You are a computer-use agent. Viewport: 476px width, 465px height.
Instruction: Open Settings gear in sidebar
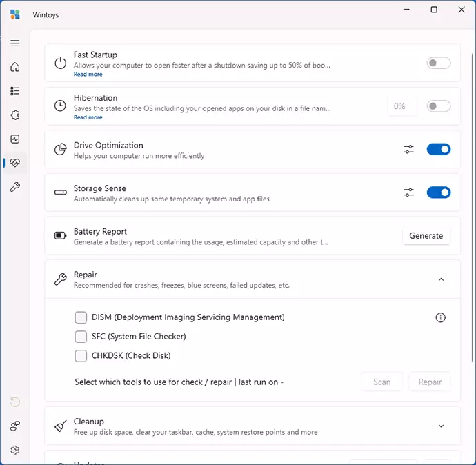click(15, 450)
